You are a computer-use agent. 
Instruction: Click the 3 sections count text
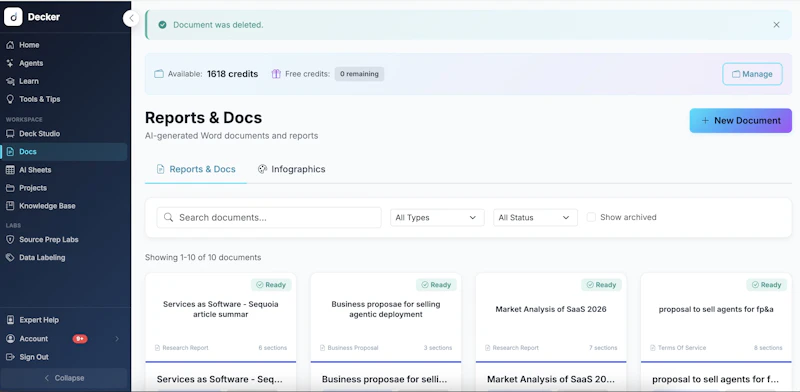438,348
